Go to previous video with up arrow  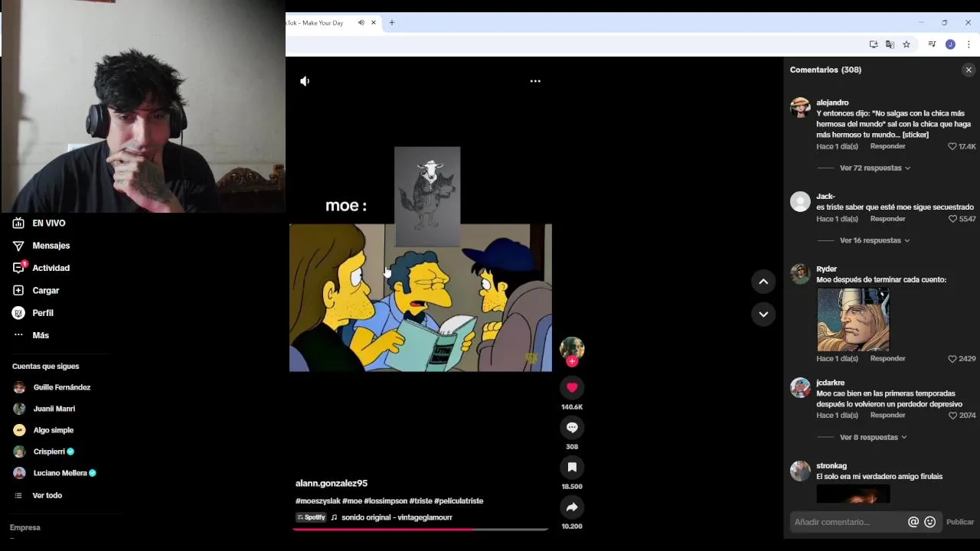[763, 282]
